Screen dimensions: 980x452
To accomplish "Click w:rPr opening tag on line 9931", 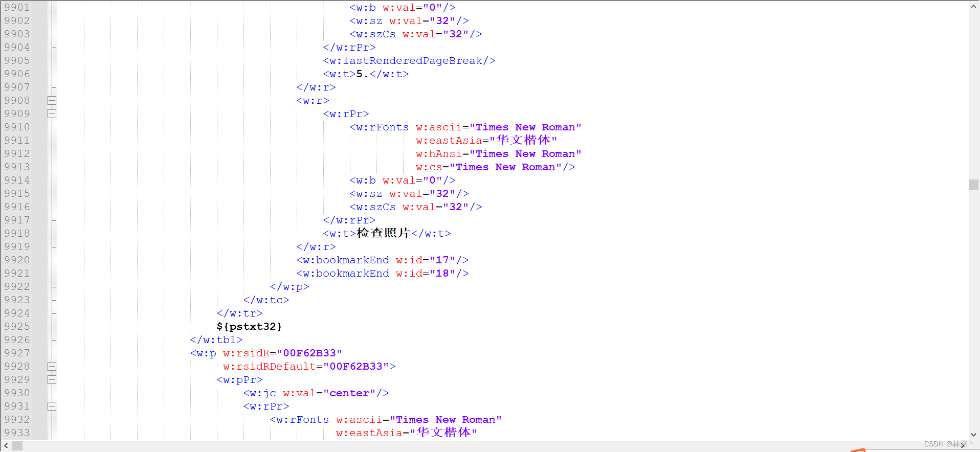I will coord(266,406).
